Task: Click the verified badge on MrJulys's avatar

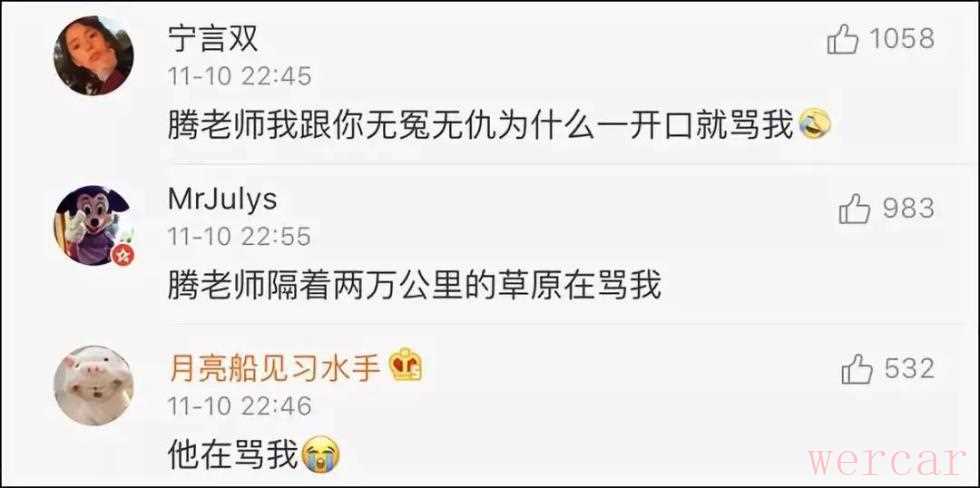Action: click(122, 254)
